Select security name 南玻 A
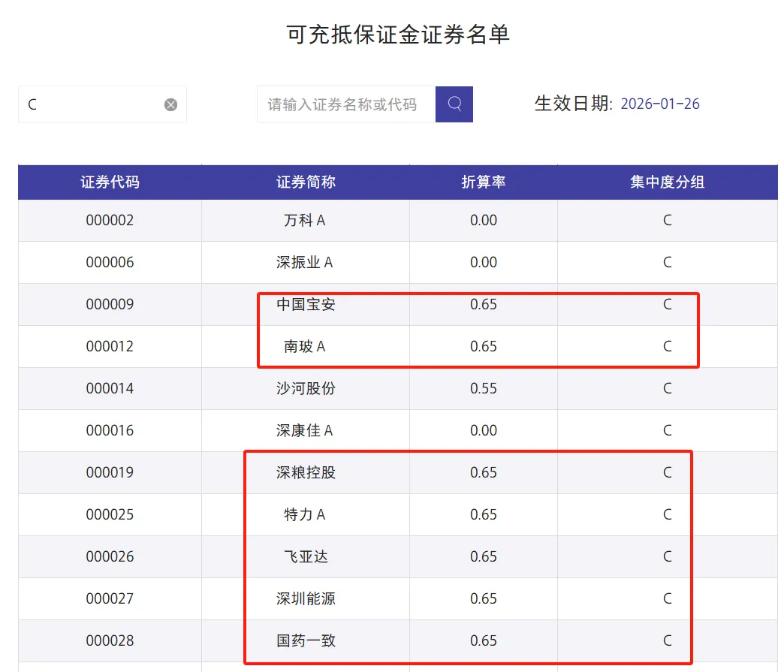The width and height of the screenshot is (784, 672). (x=304, y=346)
